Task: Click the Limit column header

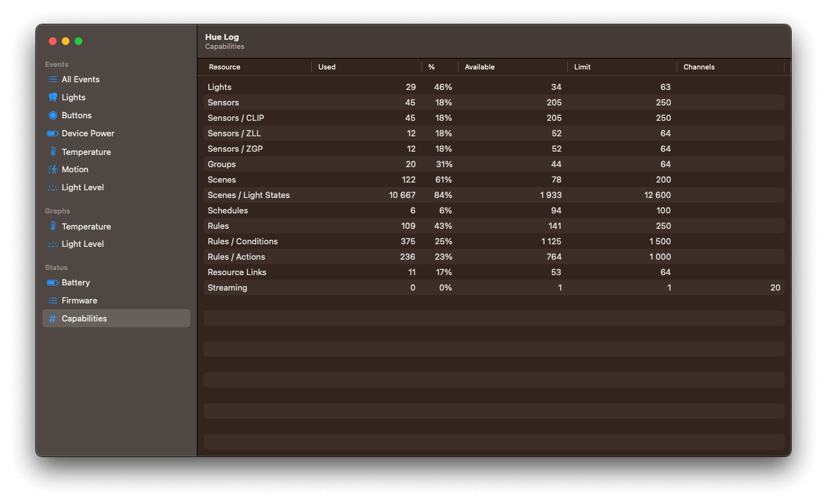Action: click(x=582, y=67)
